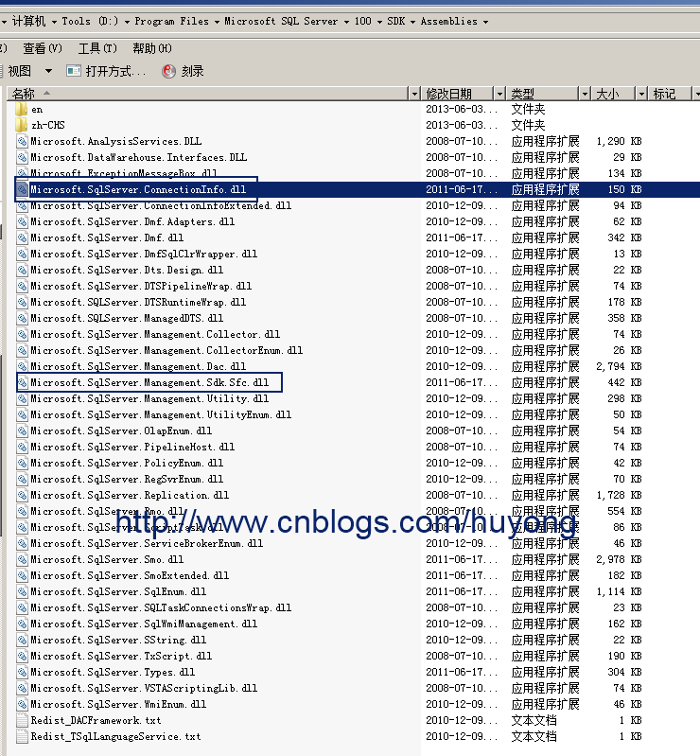The width and height of the screenshot is (700, 756).
Task: Expand breadcrumb arrow after Microsoft SQL Server
Action: point(346,22)
